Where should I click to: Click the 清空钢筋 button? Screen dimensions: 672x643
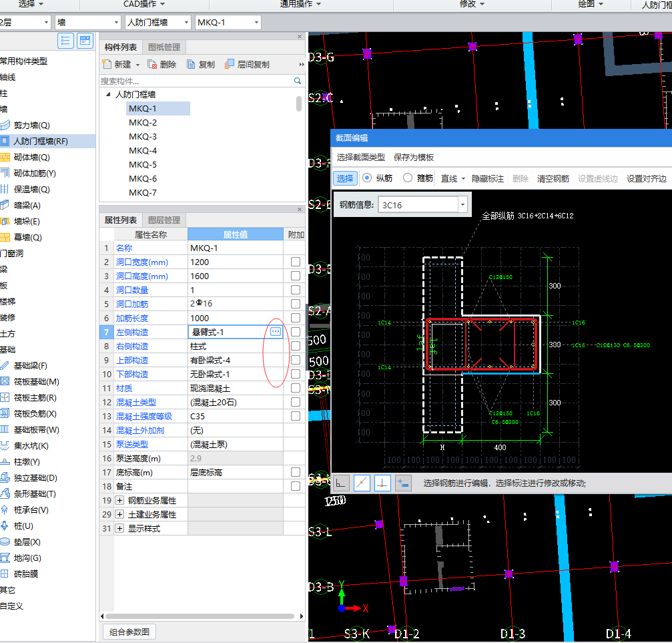coord(553,179)
